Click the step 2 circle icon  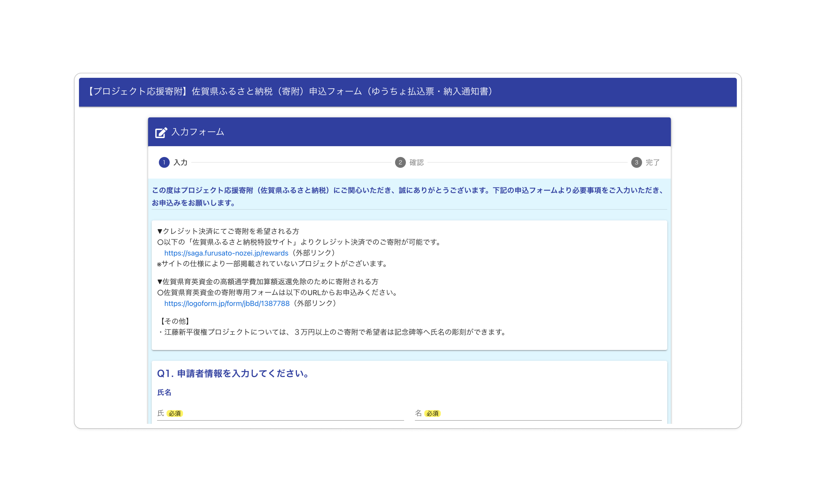pyautogui.click(x=400, y=162)
